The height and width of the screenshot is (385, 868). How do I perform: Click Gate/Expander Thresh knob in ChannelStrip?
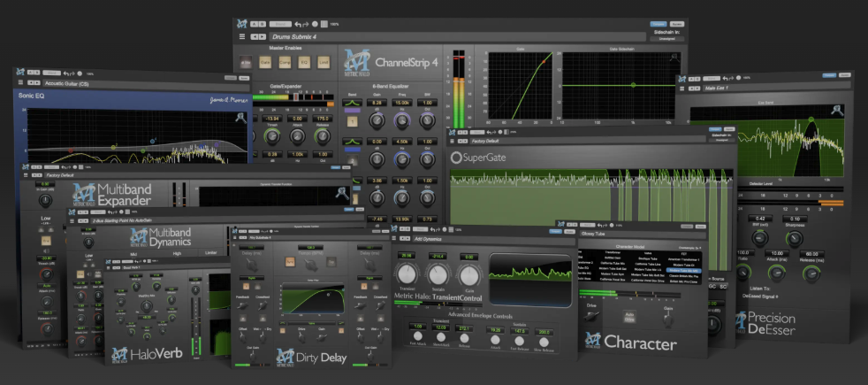[271, 135]
